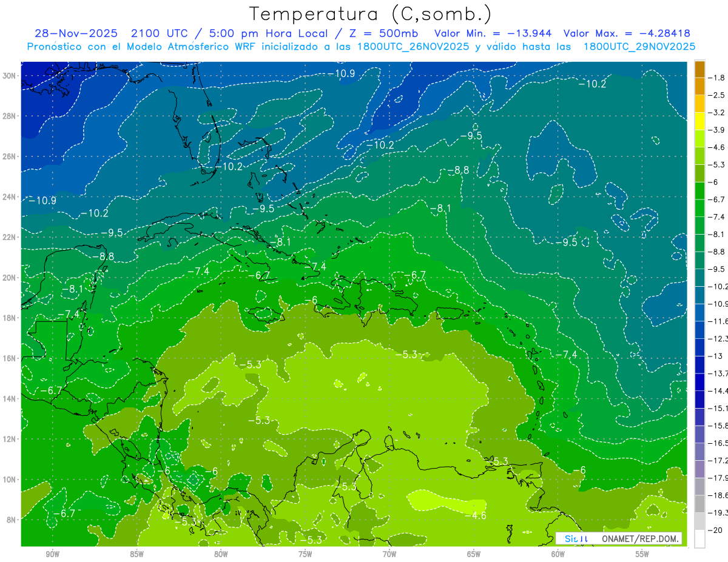Image resolution: width=728 pixels, height=562 pixels.
Task: Click the colorbar label "-1.8"
Action: point(717,78)
